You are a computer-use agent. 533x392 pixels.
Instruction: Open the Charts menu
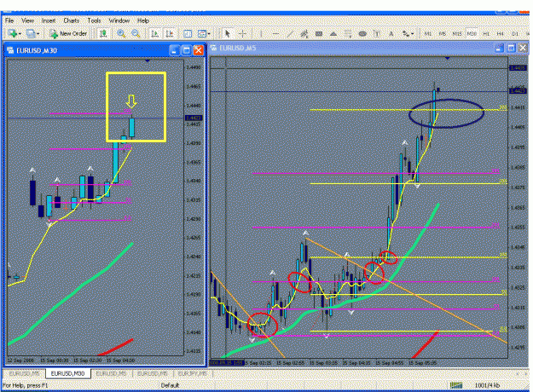(x=71, y=20)
